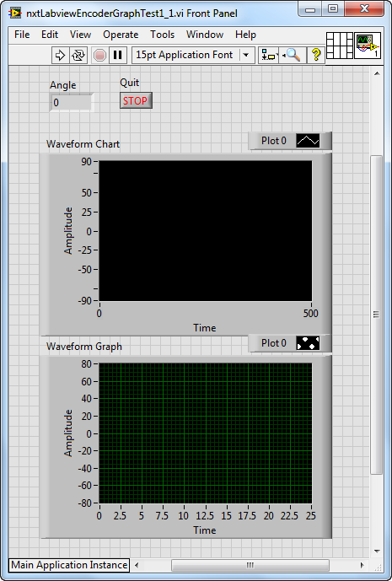Viewport: 392px width, 581px height.
Task: Click the vertical scrollbar down arrow
Action: click(x=377, y=551)
